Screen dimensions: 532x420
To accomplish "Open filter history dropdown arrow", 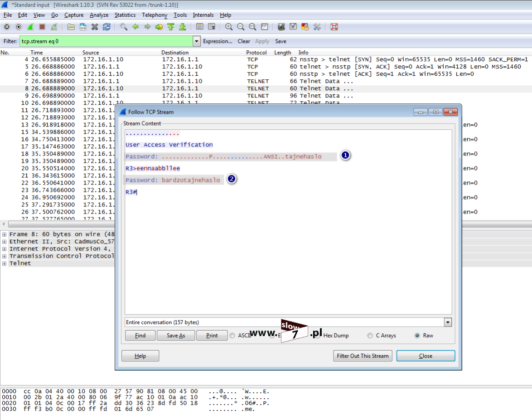I will pos(197,41).
